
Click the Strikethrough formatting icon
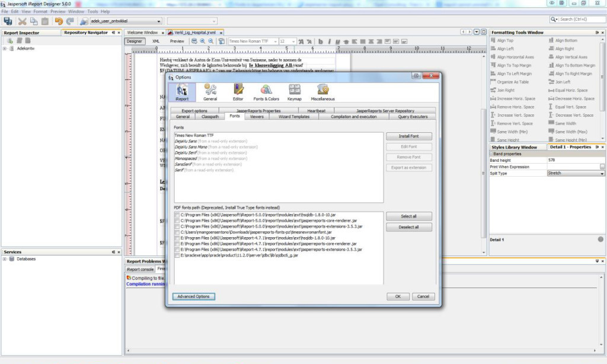coord(346,41)
